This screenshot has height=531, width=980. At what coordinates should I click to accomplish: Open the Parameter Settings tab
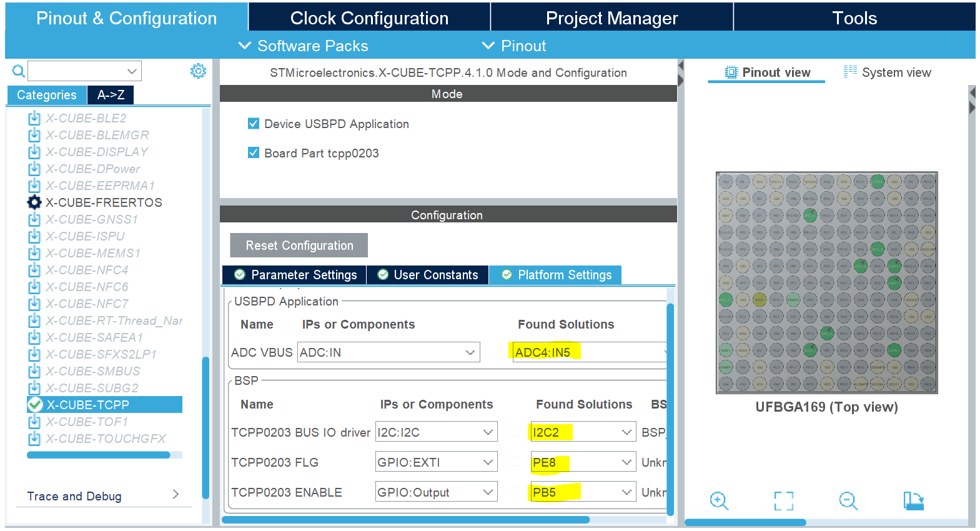click(x=295, y=275)
